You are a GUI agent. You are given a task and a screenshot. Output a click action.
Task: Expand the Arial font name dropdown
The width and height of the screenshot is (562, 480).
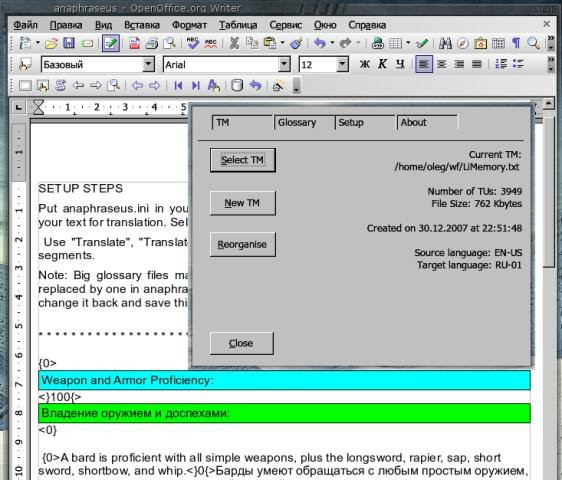(x=284, y=65)
